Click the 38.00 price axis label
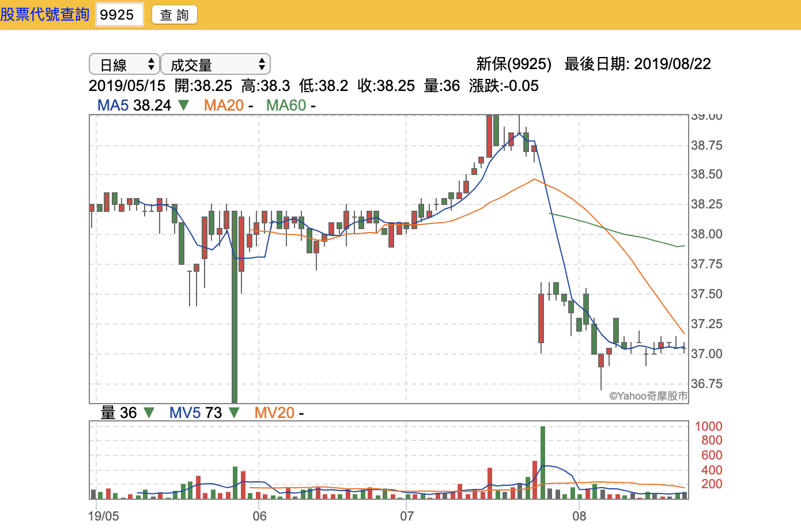Viewport: 801px width, 532px height. click(x=706, y=234)
